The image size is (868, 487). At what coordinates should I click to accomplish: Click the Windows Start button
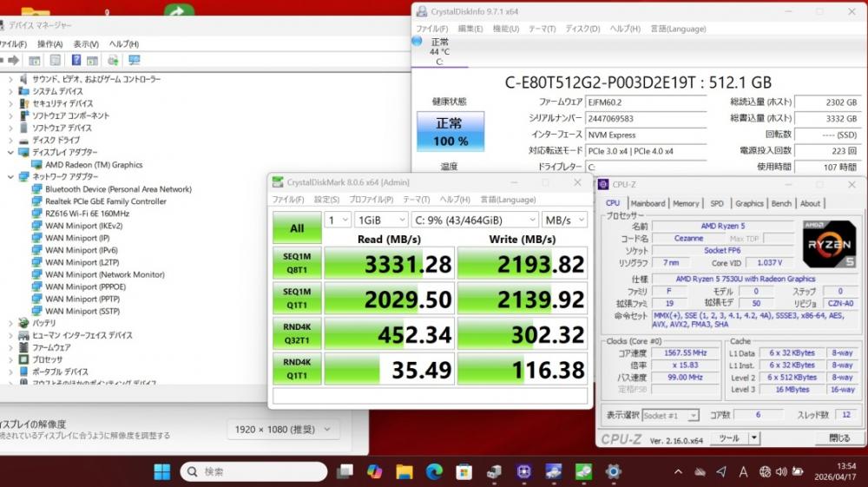[161, 471]
